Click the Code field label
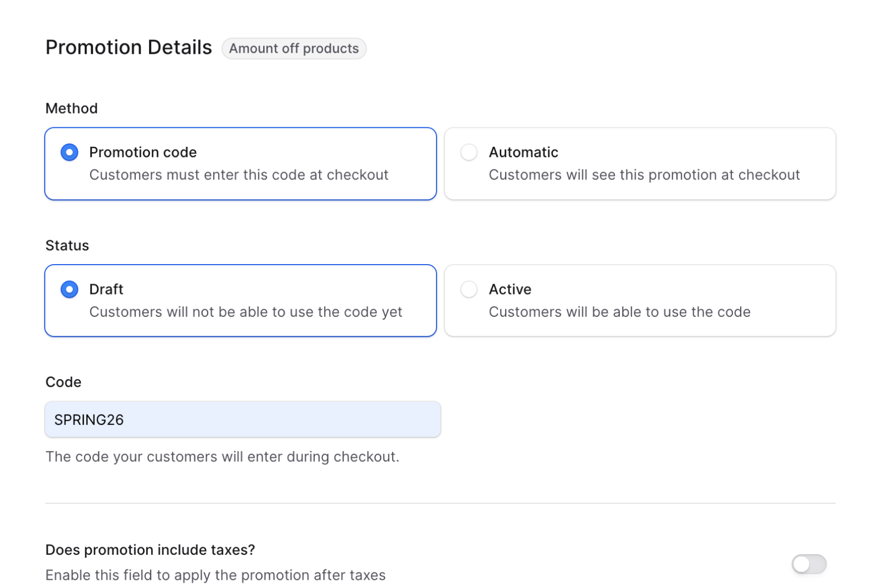The image size is (870, 588). [63, 382]
